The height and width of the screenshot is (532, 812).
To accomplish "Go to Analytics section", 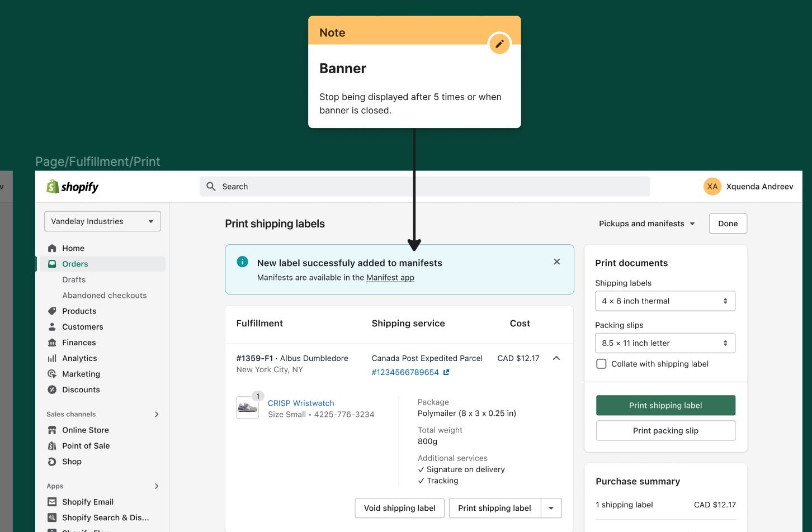I will 80,358.
